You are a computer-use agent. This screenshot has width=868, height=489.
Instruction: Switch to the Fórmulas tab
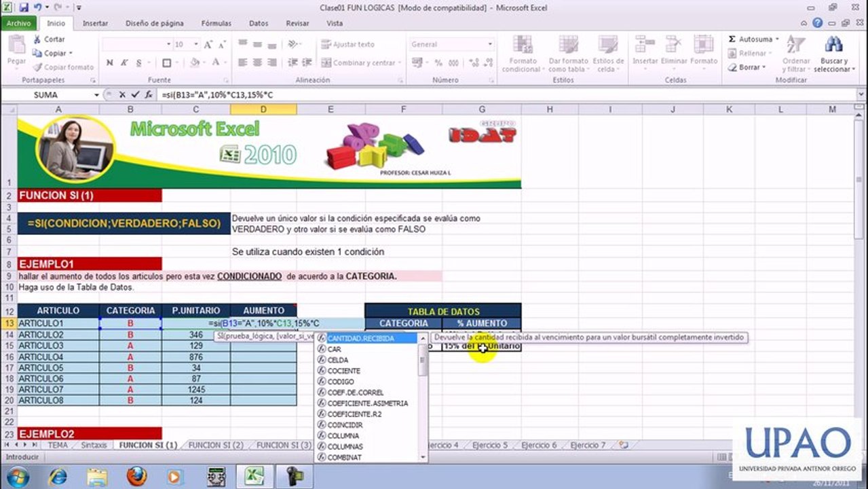point(216,23)
